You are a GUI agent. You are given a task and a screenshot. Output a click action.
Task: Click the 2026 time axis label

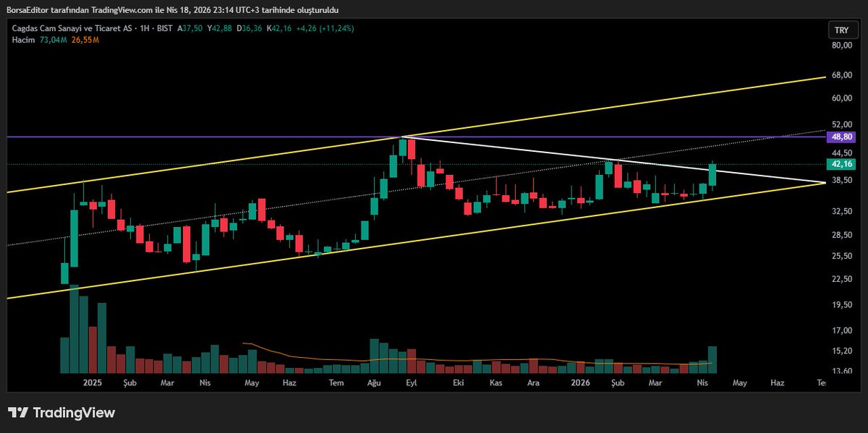click(x=581, y=382)
